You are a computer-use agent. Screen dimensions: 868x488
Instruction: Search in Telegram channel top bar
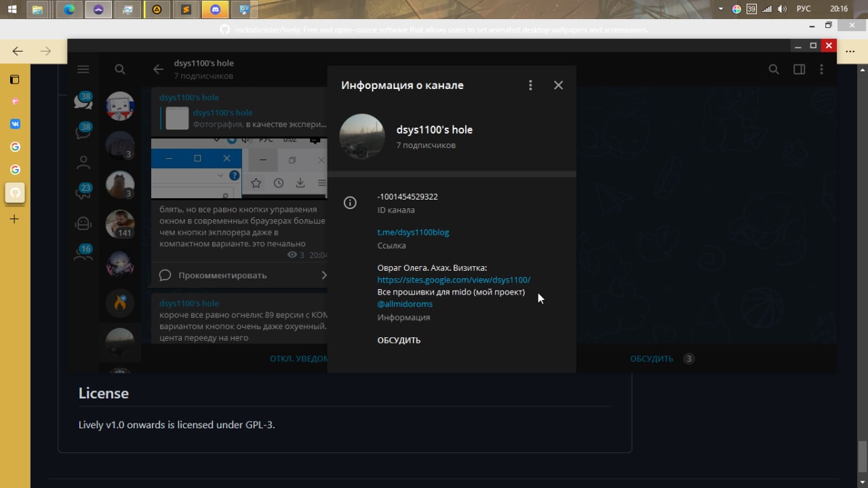click(x=774, y=69)
